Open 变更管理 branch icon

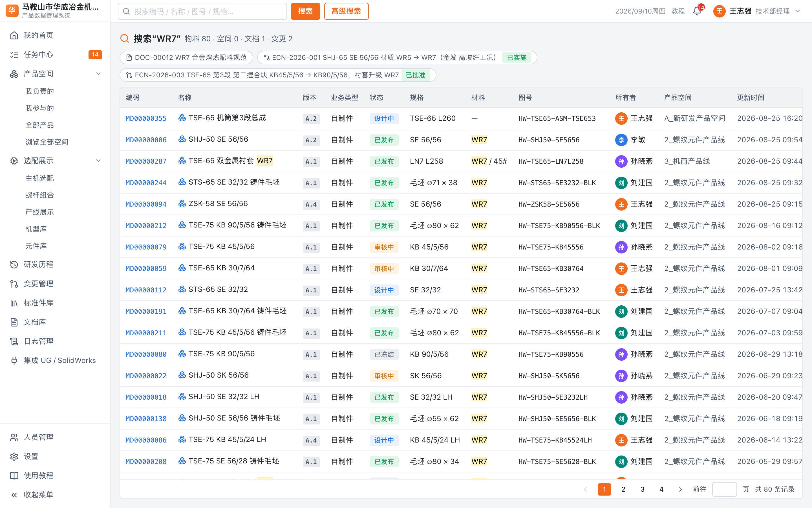14,284
